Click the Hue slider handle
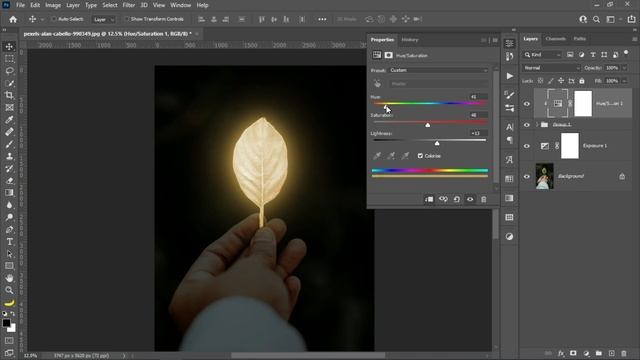 point(386,106)
